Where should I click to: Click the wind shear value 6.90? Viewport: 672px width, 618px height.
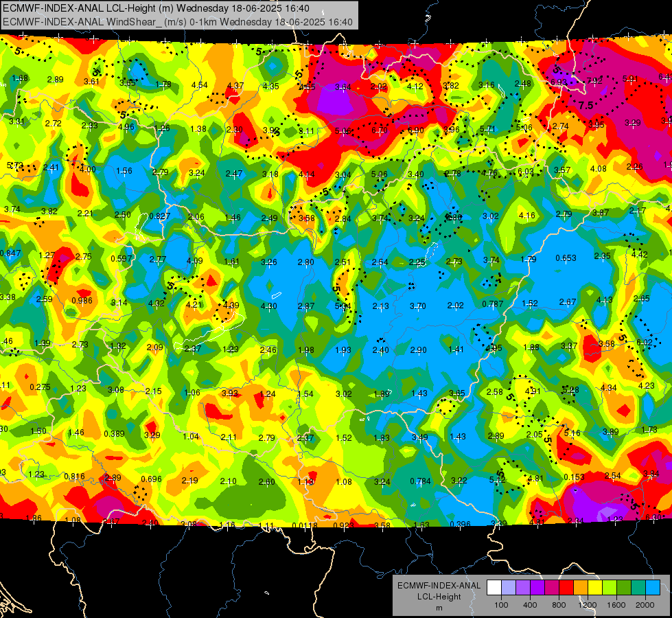(416, 130)
